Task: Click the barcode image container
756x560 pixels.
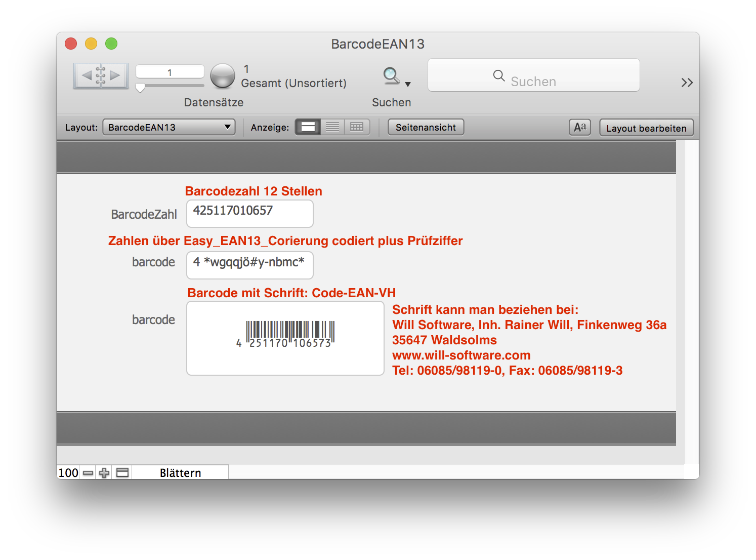Action: point(285,338)
